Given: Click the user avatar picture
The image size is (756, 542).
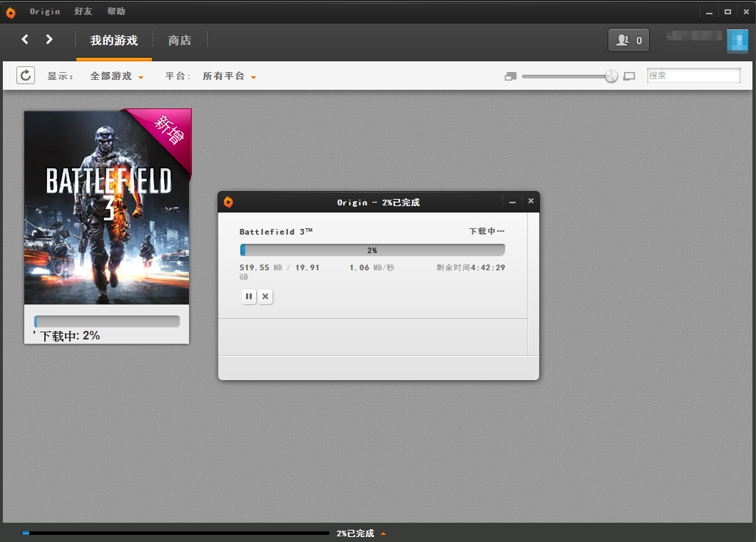Looking at the screenshot, I should pyautogui.click(x=737, y=41).
